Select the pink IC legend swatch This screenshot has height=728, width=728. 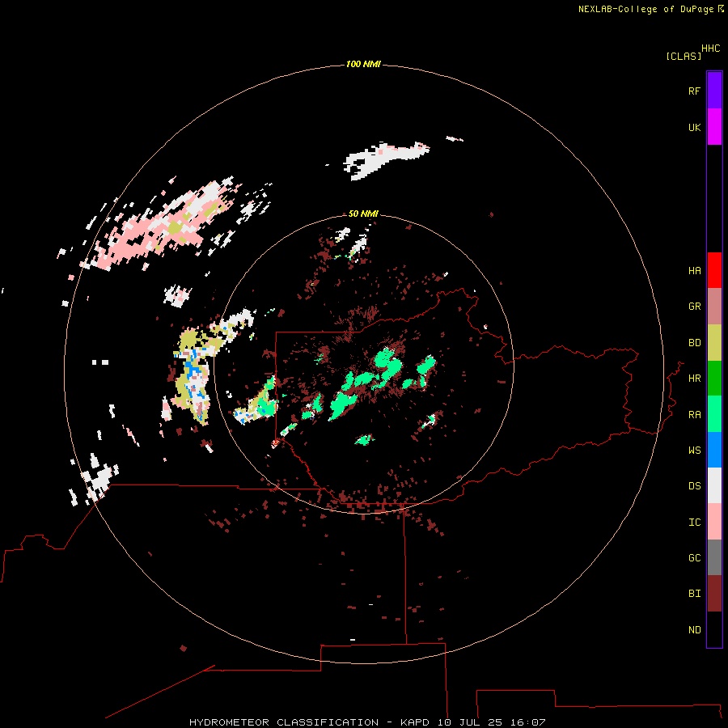[x=714, y=522]
